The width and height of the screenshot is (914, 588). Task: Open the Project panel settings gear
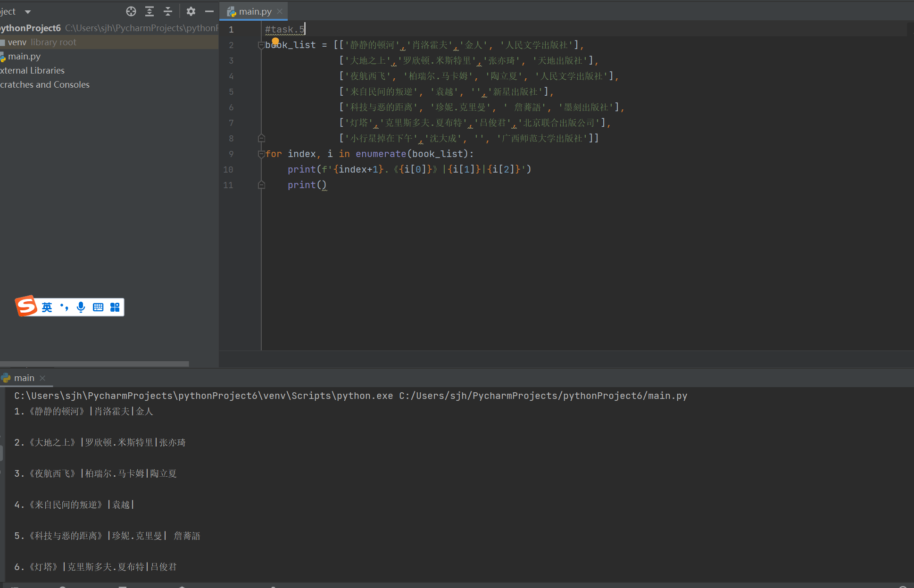tap(191, 11)
